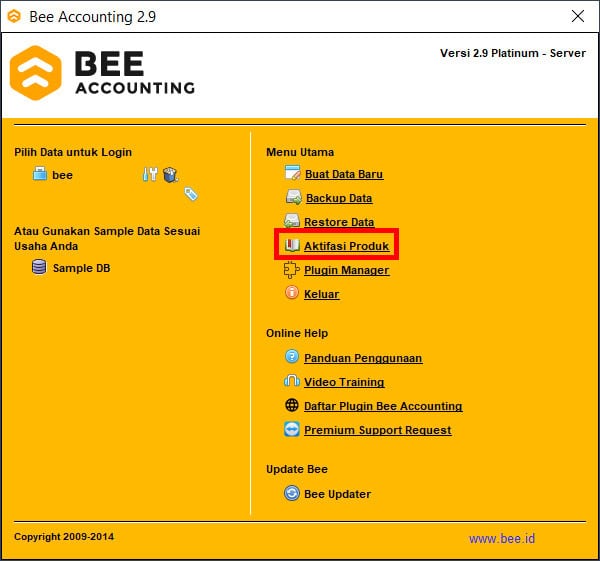Click the Sample DB database icon
This screenshot has width=600, height=561.
pyautogui.click(x=39, y=268)
